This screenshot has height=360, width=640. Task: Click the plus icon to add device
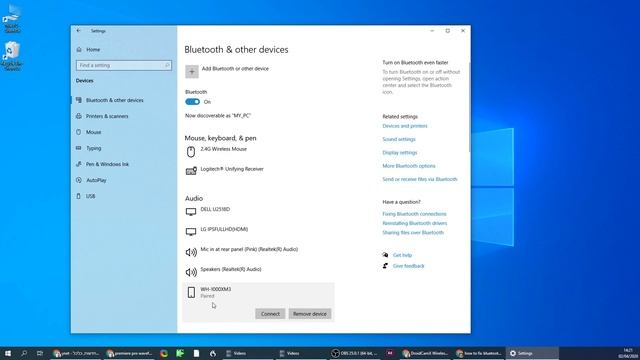click(192, 71)
